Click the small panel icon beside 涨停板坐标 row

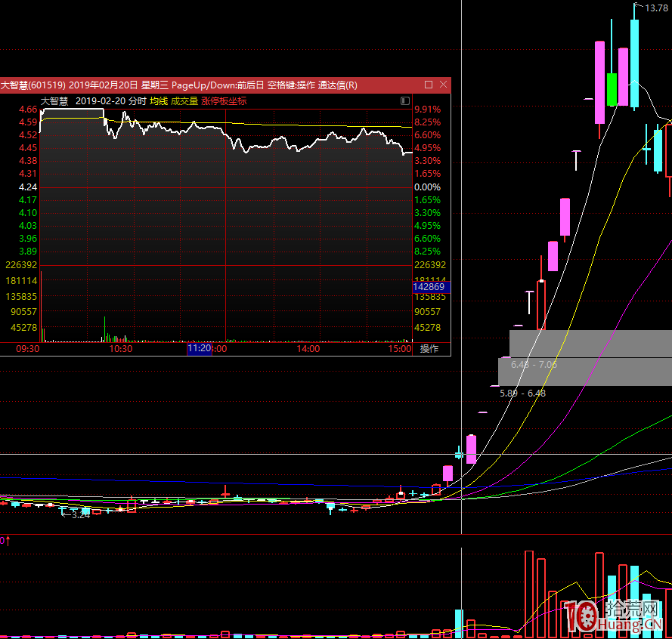[404, 101]
